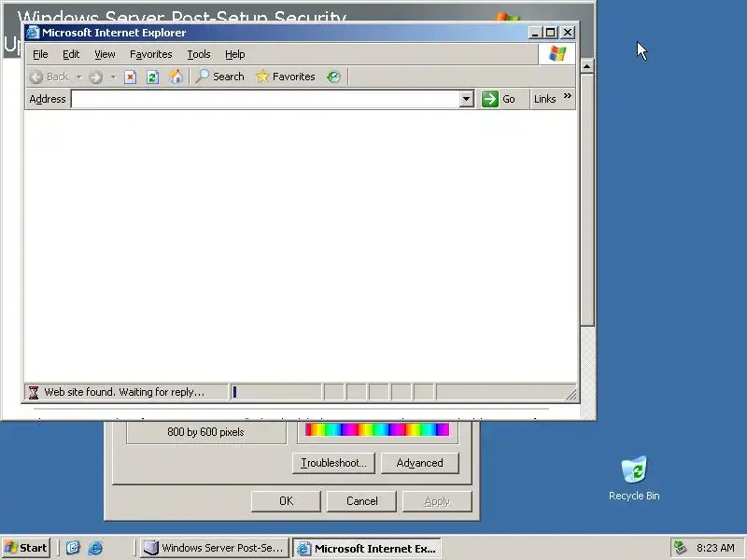The height and width of the screenshot is (560, 747).
Task: Open the Help menu
Action: [x=235, y=54]
